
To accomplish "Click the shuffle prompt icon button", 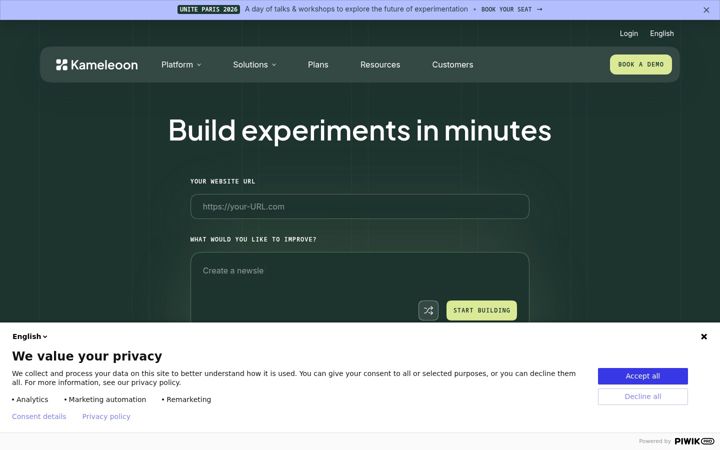I will tap(428, 310).
